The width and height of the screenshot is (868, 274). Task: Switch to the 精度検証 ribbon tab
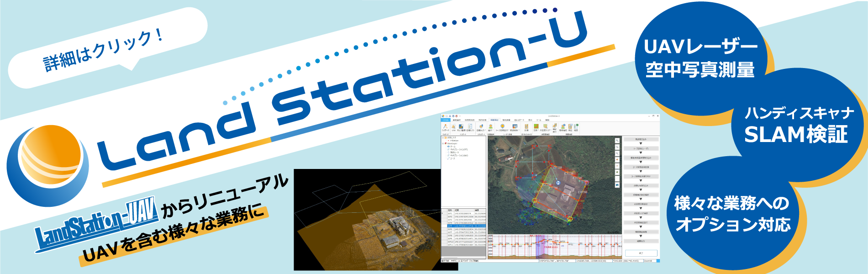coord(494,120)
